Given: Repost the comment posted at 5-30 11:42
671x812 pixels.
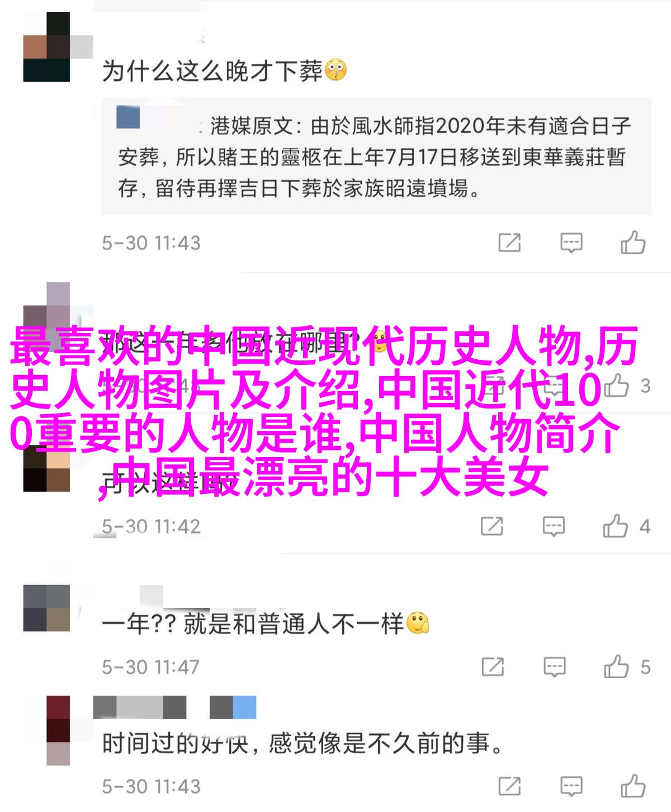Looking at the screenshot, I should (492, 526).
